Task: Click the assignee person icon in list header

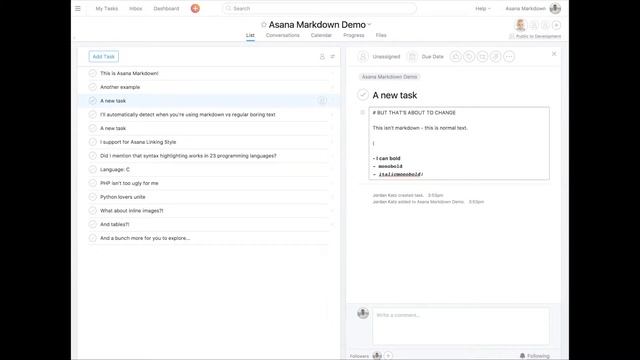Action: click(x=322, y=57)
